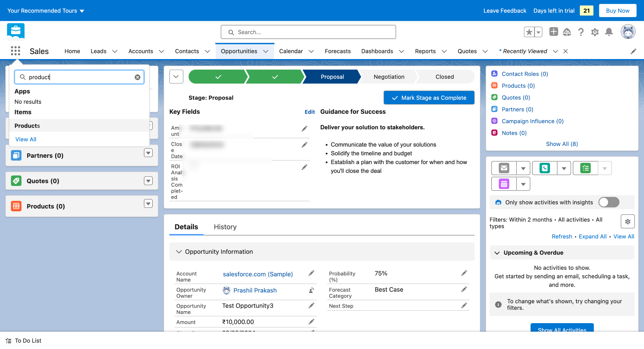Click View All in App Launcher
This screenshot has width=644, height=349.
point(26,139)
